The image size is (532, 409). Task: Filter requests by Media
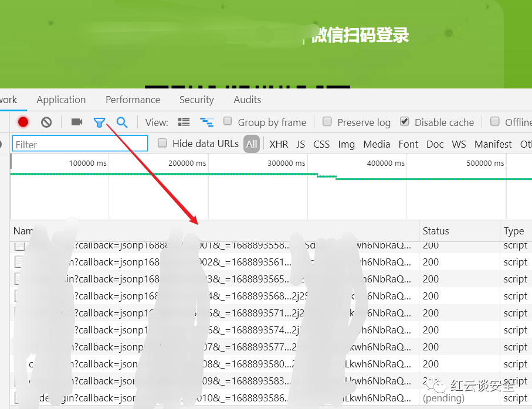click(x=377, y=144)
